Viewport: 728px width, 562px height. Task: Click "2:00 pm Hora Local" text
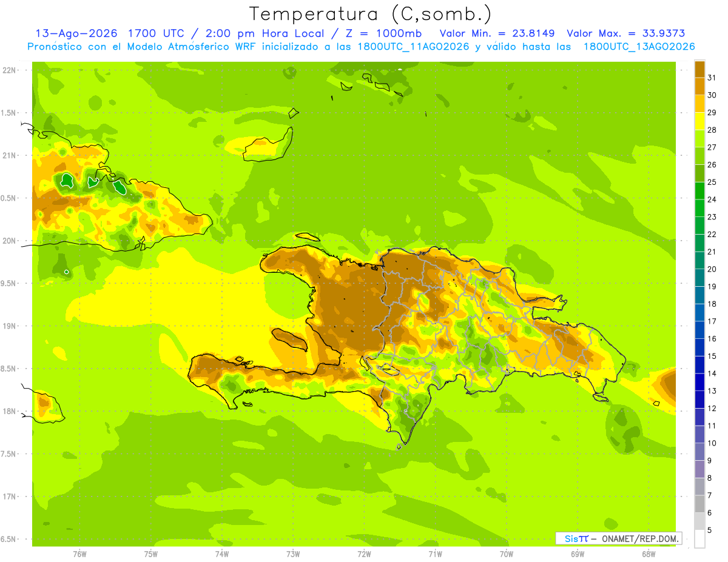click(x=266, y=33)
